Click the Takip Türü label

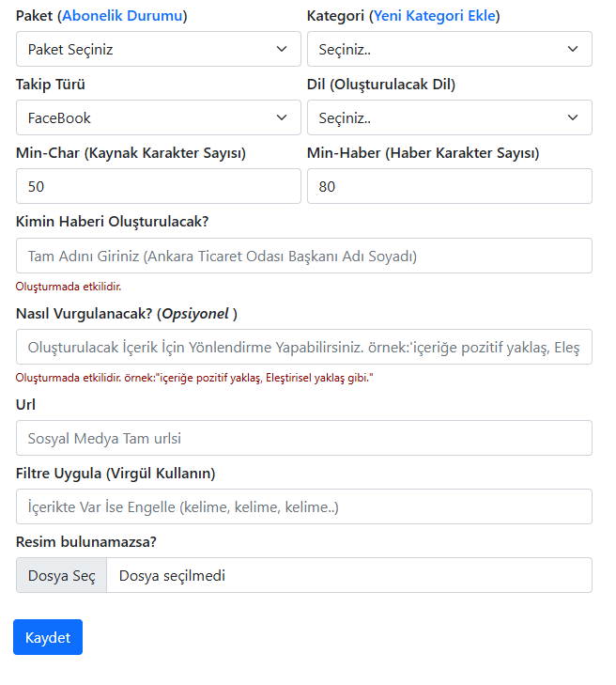51,85
